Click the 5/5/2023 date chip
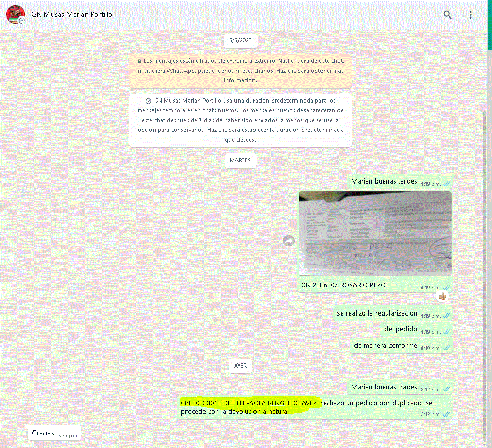The height and width of the screenshot is (448, 492). click(241, 41)
